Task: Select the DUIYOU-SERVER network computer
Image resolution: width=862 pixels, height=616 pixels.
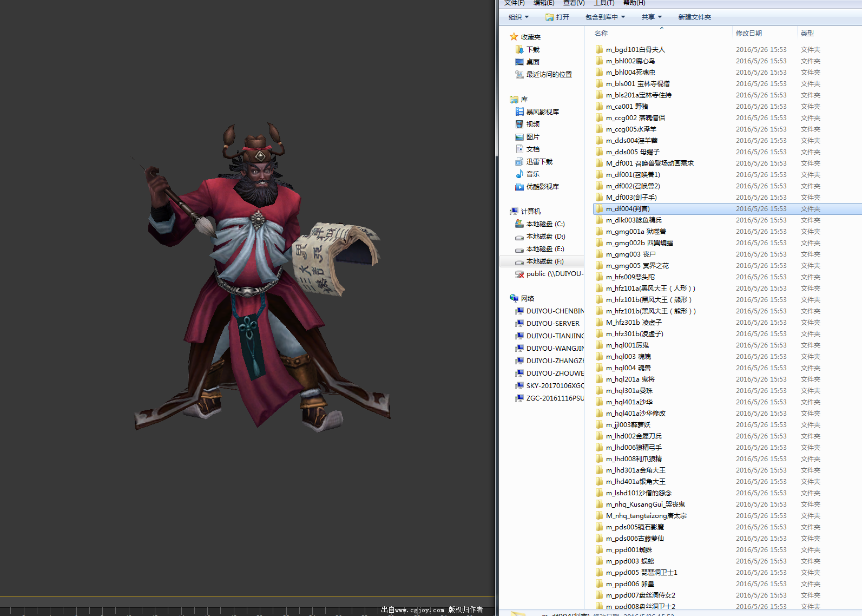Action: [552, 323]
